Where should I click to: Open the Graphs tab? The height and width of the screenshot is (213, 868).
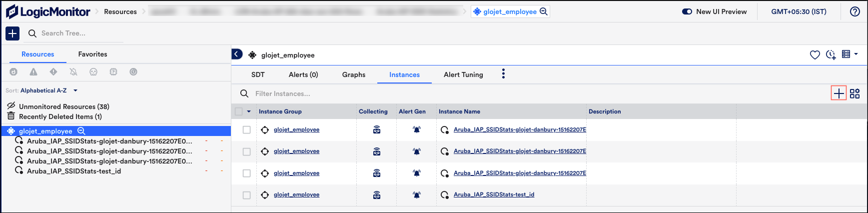pyautogui.click(x=354, y=74)
